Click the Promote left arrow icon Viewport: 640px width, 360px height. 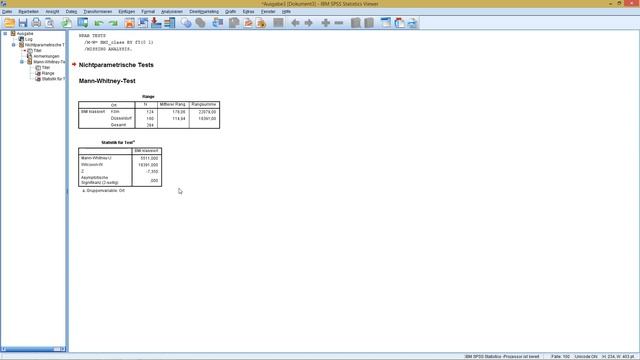click(x=296, y=23)
